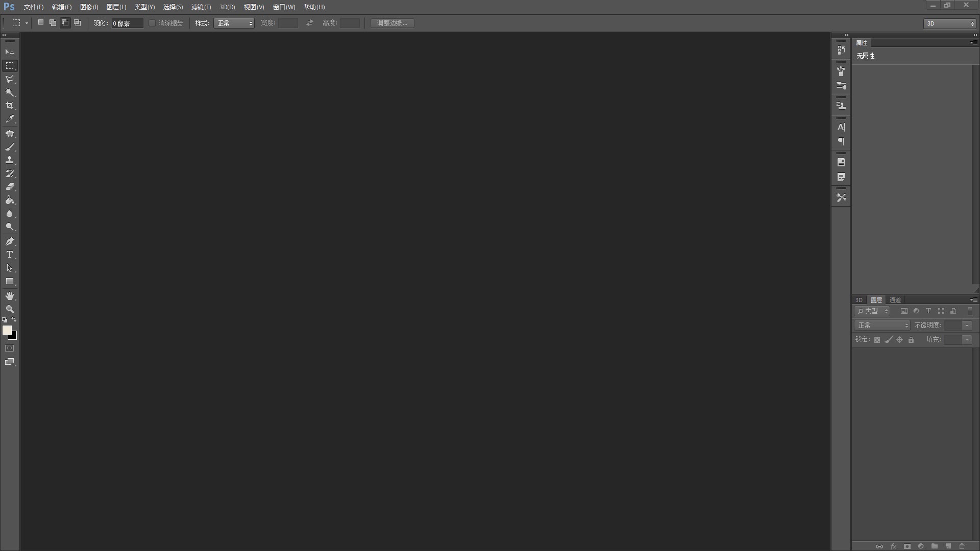This screenshot has height=551, width=980.
Task: Open the 图层 (Layers) panel tab
Action: [x=876, y=299]
